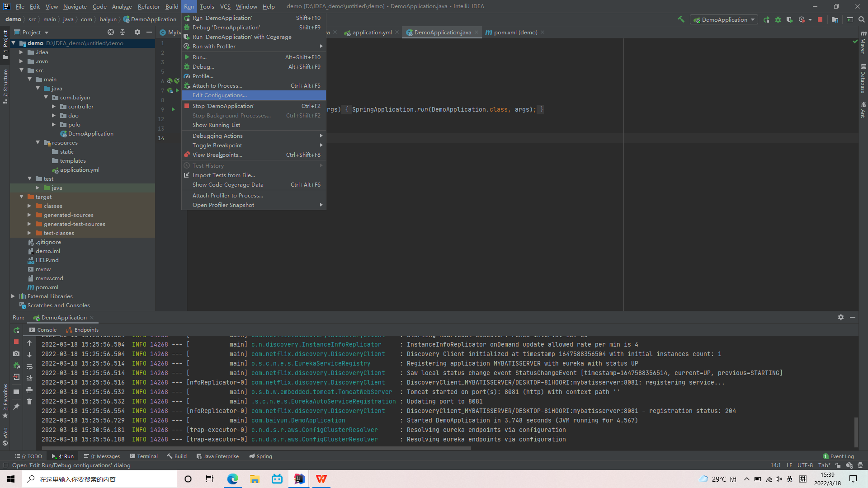Click the red Stop icon in top toolbar
Viewport: 868px width, 488px height.
[x=820, y=19]
